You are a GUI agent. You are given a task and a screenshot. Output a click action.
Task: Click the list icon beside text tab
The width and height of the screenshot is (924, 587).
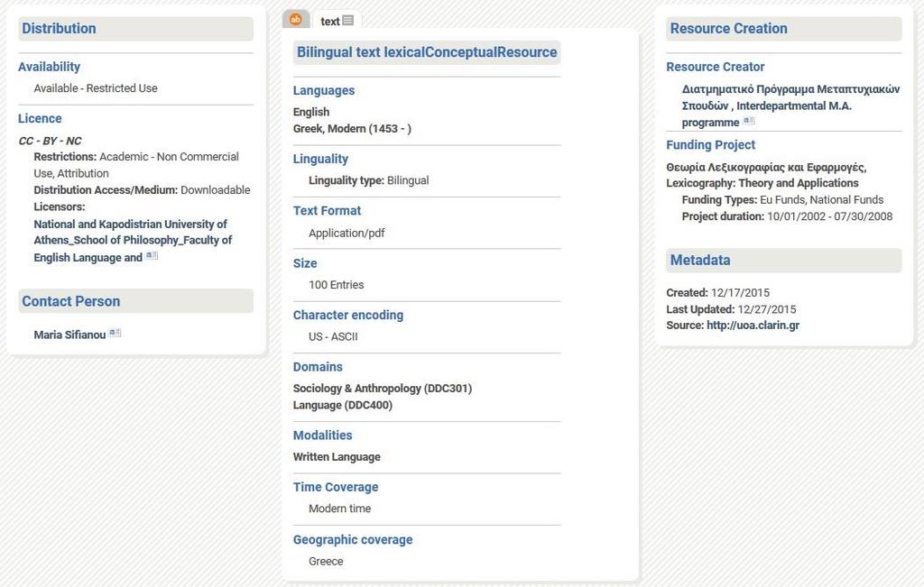(348, 21)
